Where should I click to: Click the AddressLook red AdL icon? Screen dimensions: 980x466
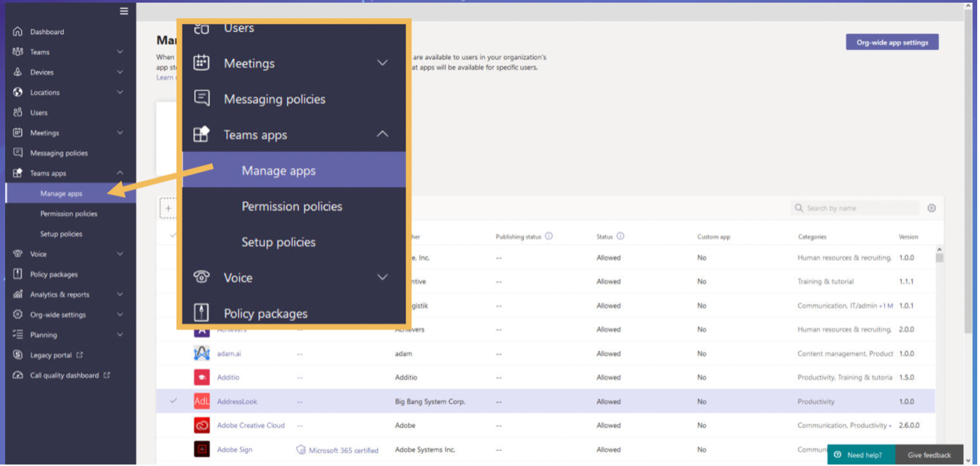[202, 402]
